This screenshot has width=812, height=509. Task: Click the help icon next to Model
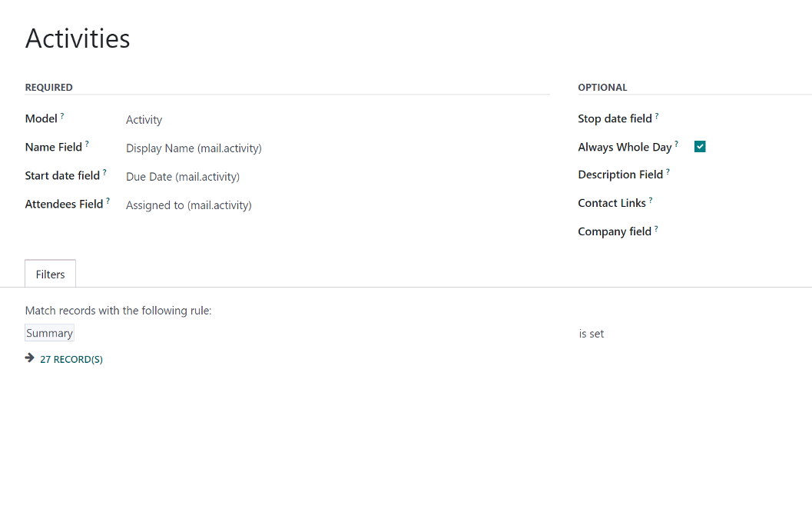pos(62,115)
